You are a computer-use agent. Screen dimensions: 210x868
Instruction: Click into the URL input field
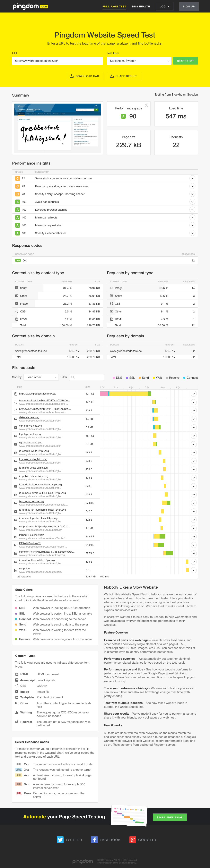point(57,61)
